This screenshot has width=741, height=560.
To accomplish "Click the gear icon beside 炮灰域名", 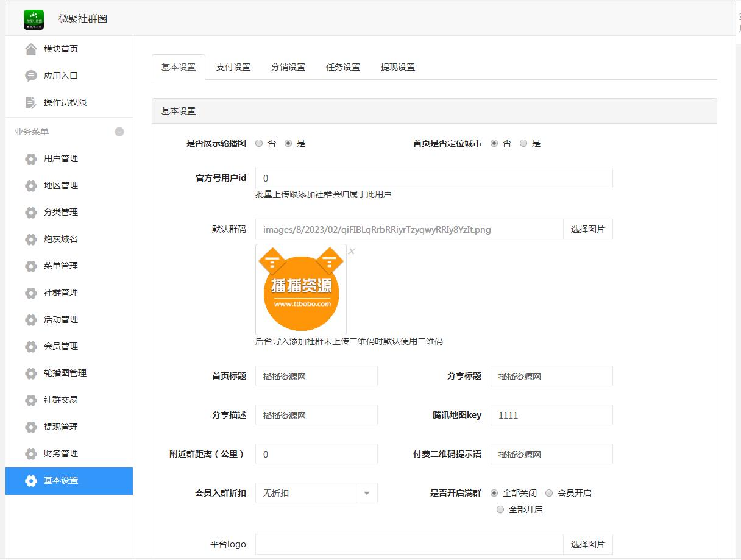I will click(31, 239).
